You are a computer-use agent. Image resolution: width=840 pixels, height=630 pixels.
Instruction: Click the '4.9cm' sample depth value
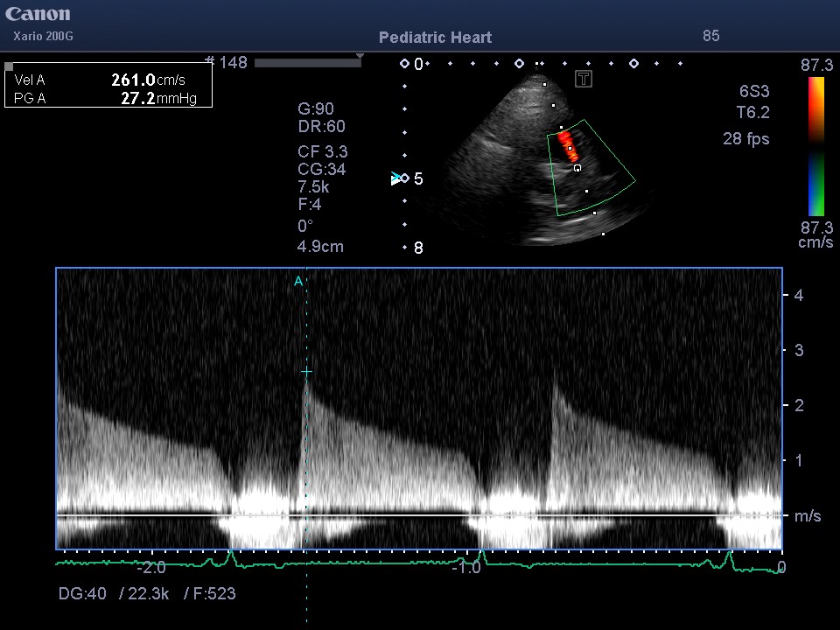coord(320,247)
